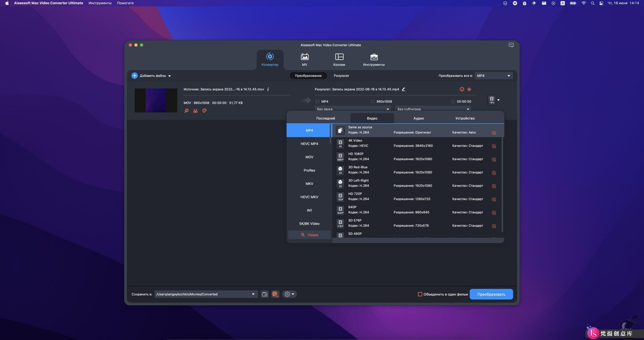The width and height of the screenshot is (644, 340).
Task: Expand the arrow beside MP4 format icon
Action: click(499, 100)
